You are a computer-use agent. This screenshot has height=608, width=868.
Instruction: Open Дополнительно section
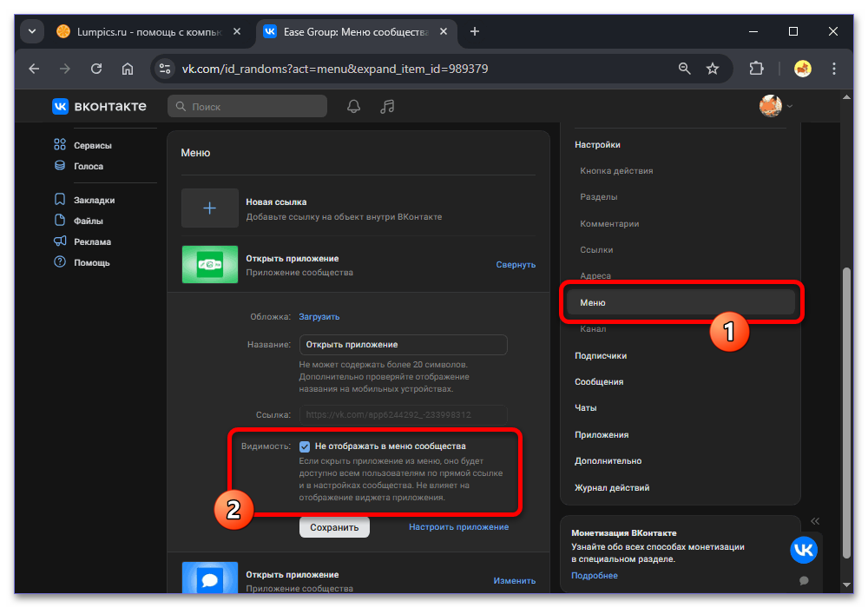[608, 460]
